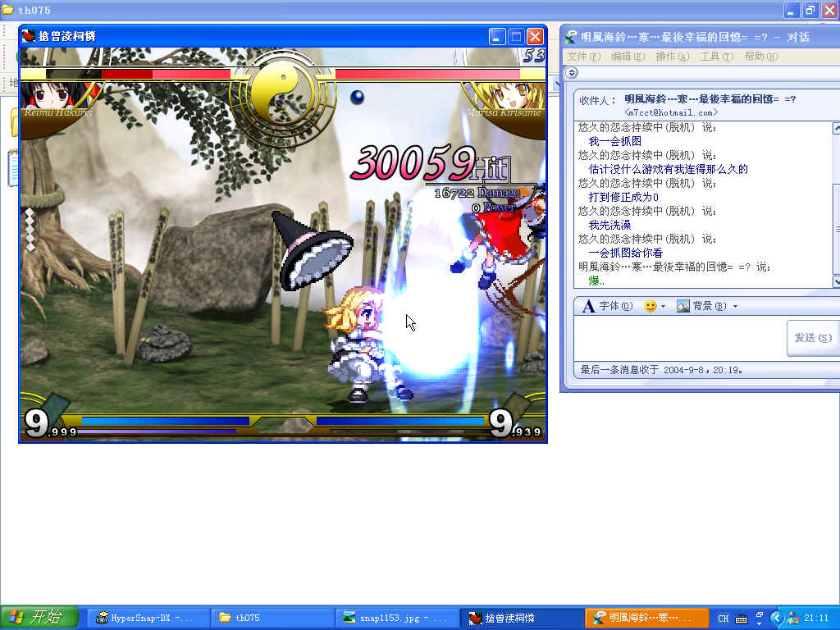This screenshot has width=840, height=630.
Task: Switch to snap1153.jpg taskbar item
Action: click(396, 618)
